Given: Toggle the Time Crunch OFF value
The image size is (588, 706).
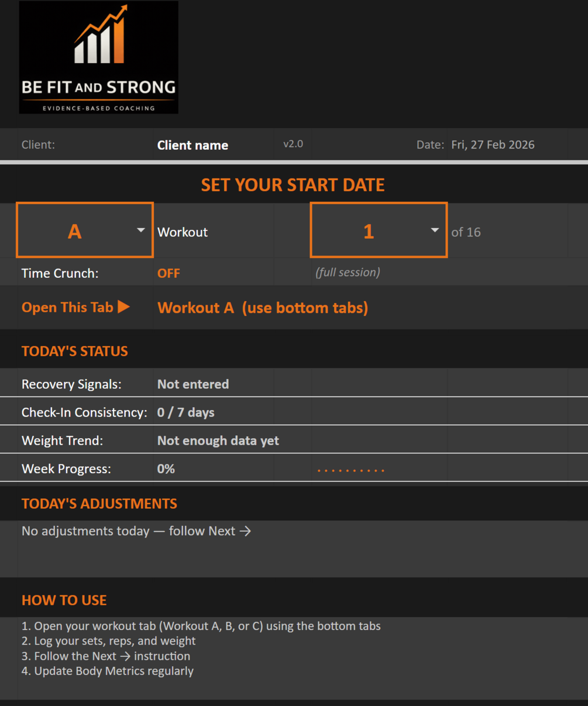Looking at the screenshot, I should tap(169, 273).
